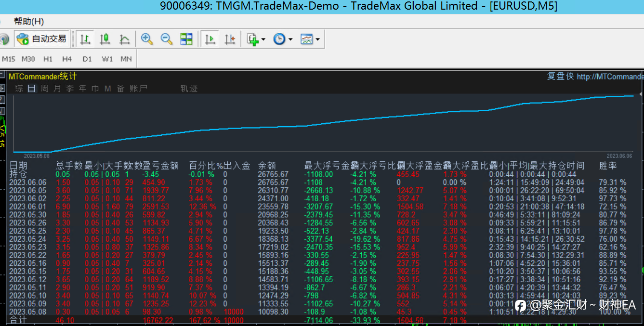This screenshot has height=326, width=644.
Task: Switch to the 年 yearly statistics tab
Action: click(x=83, y=89)
